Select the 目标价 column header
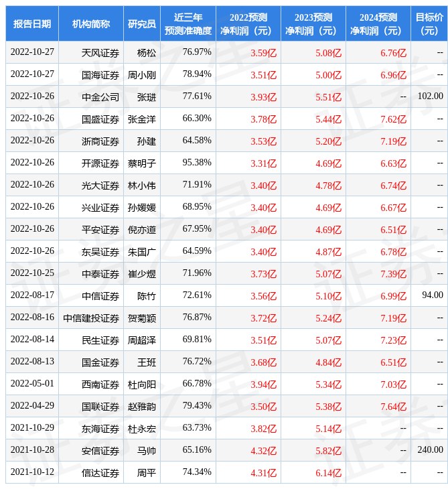The image size is (448, 489). click(429, 23)
